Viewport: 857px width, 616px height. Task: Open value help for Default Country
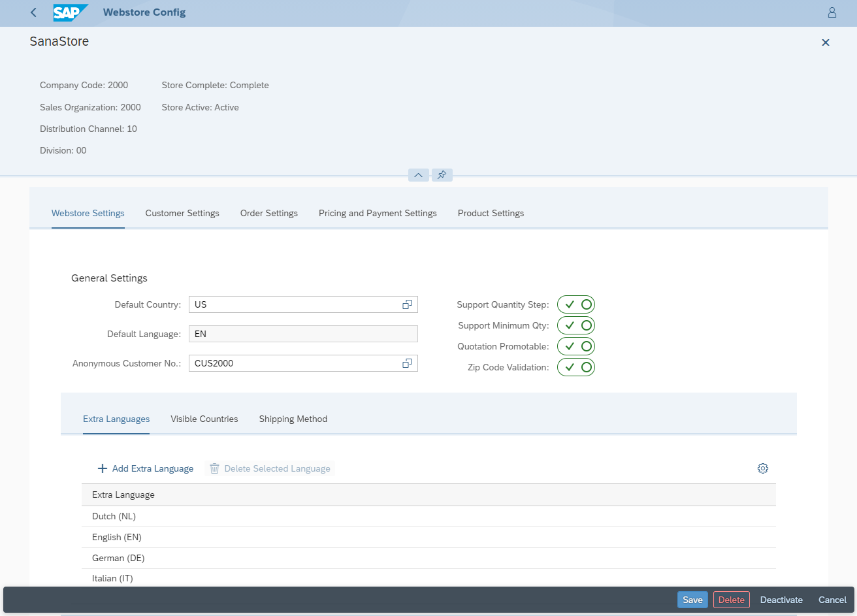(407, 304)
